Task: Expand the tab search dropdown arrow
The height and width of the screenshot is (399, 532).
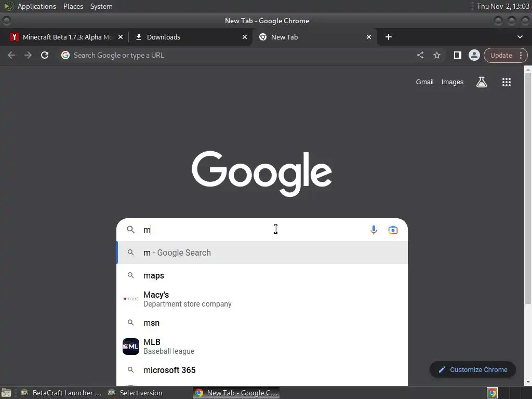Action: 520,37
